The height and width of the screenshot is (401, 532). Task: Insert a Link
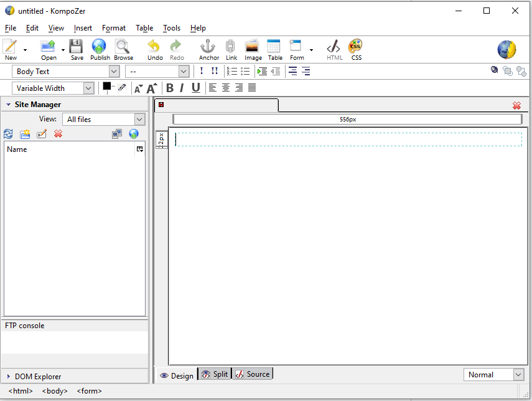pos(231,50)
